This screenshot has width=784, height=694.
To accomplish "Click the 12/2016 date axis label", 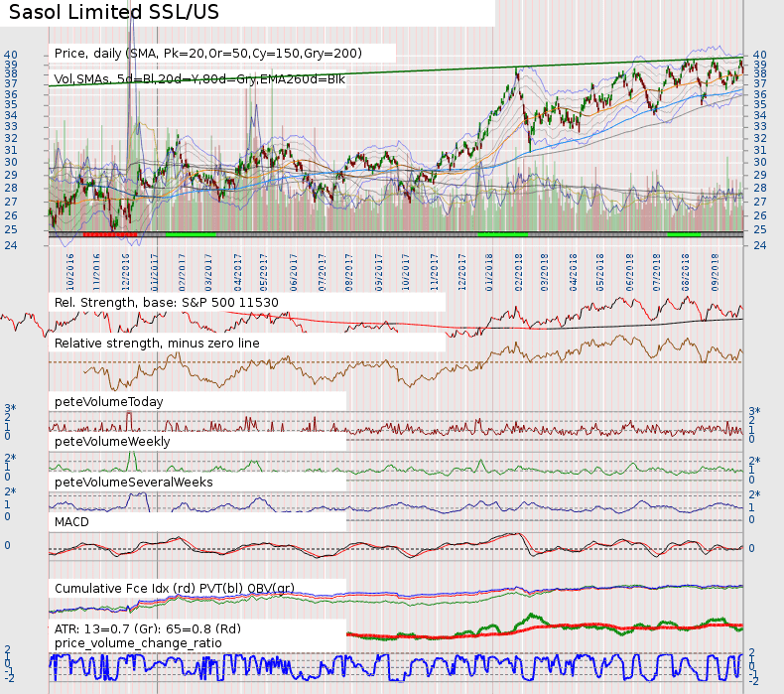I will (x=126, y=272).
